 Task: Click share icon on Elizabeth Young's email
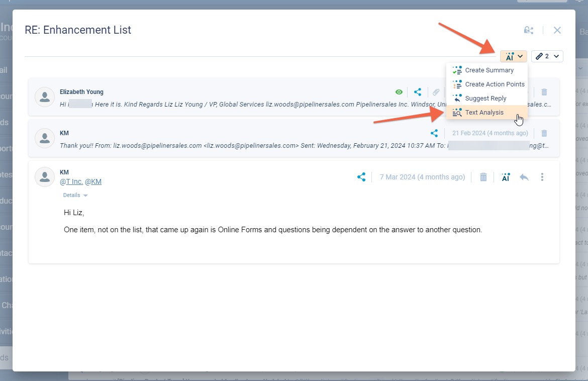pos(418,92)
